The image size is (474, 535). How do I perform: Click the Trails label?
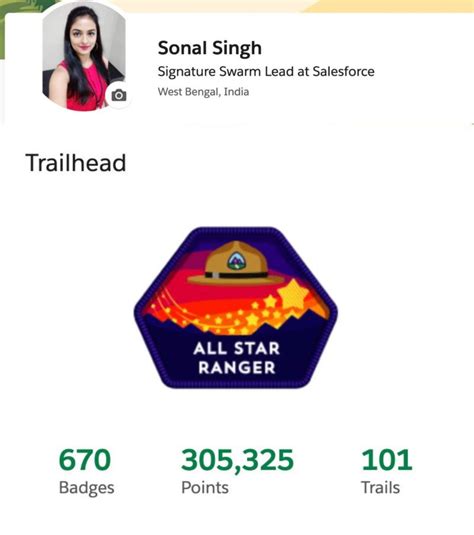380,487
